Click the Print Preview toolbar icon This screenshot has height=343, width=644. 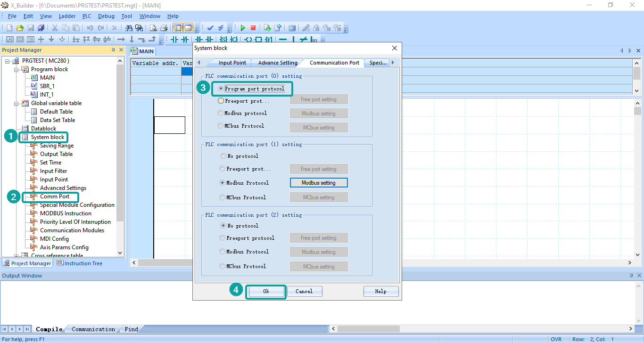pos(153,28)
